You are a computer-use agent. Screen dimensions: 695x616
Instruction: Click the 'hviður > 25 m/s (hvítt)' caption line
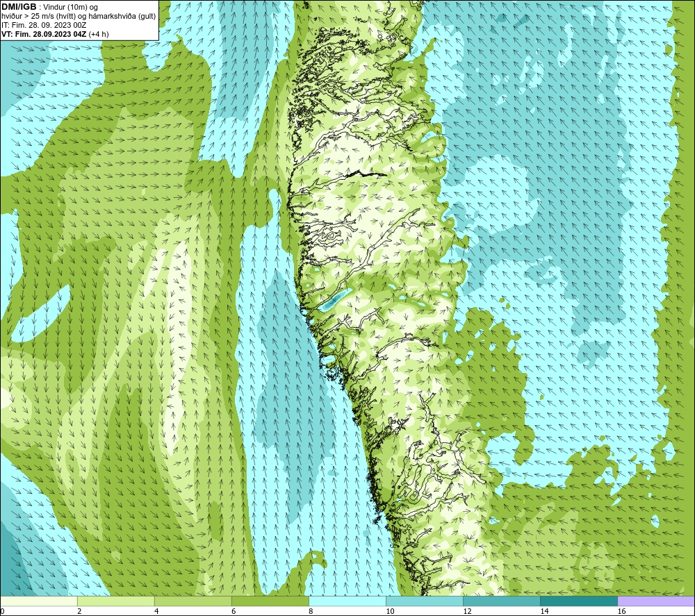coord(79,17)
